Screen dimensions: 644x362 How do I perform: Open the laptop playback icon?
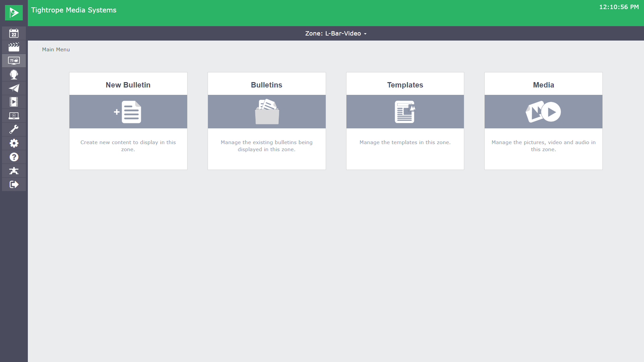coord(14,116)
